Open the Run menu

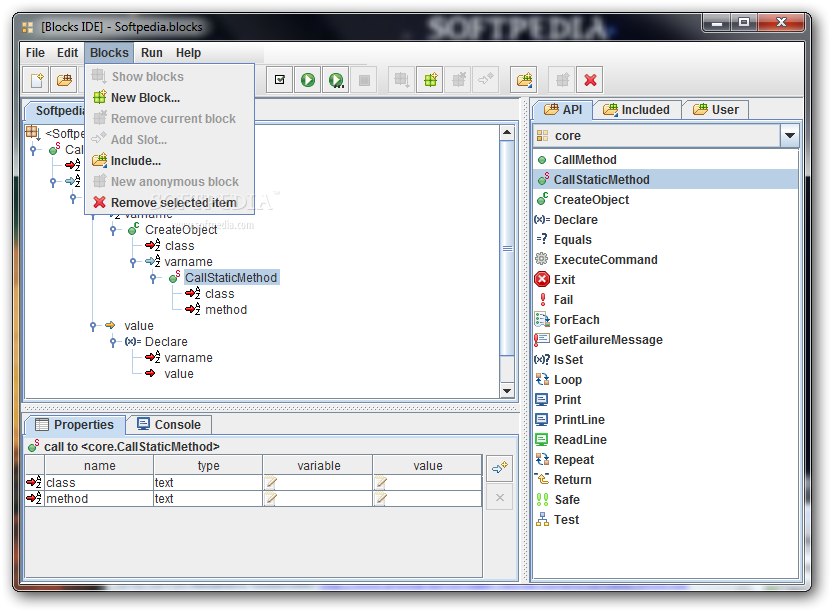(152, 53)
